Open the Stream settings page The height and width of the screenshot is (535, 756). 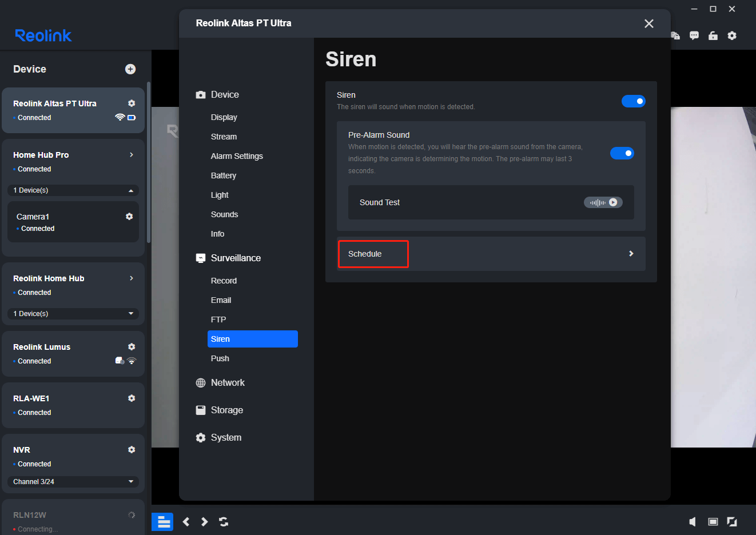tap(224, 137)
